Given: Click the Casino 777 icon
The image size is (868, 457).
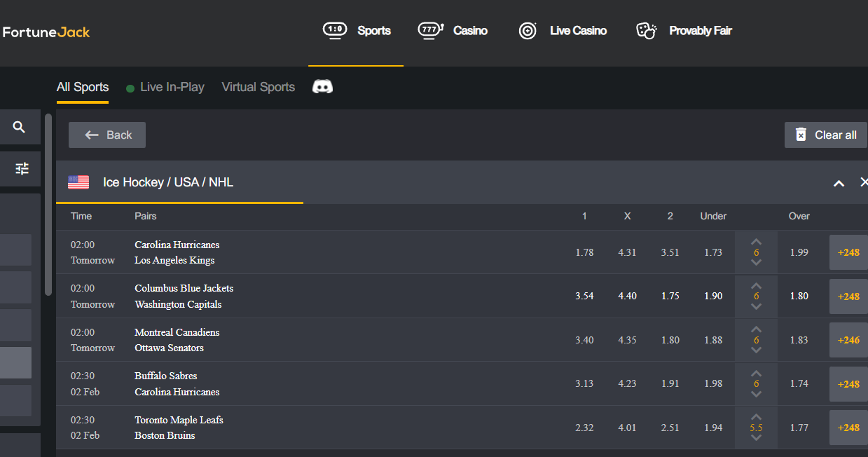Looking at the screenshot, I should point(431,30).
